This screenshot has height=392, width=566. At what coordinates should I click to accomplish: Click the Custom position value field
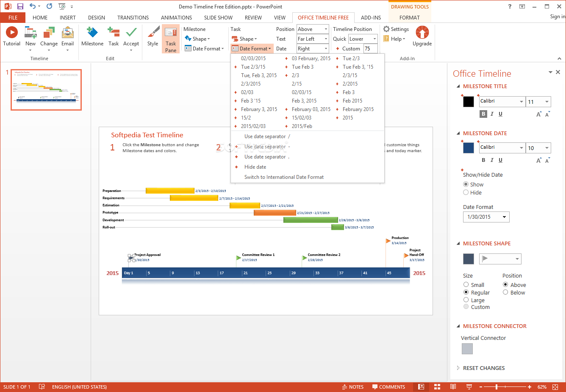(x=370, y=48)
